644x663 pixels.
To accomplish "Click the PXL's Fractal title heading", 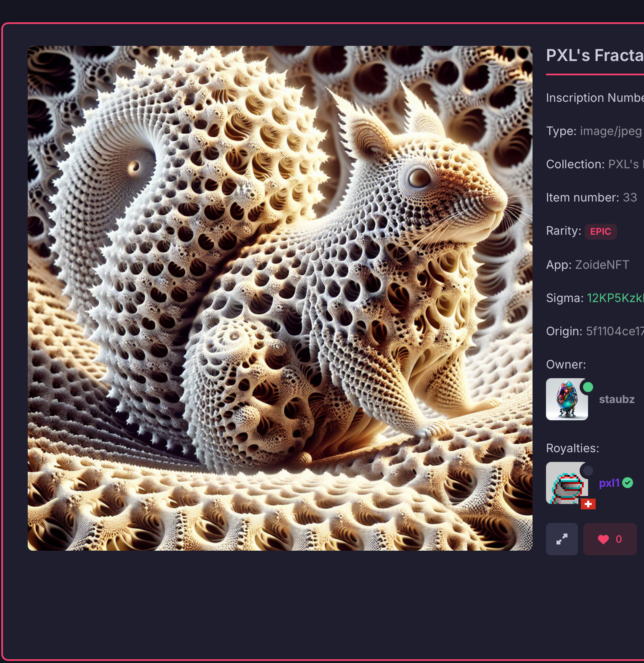I will pyautogui.click(x=595, y=56).
